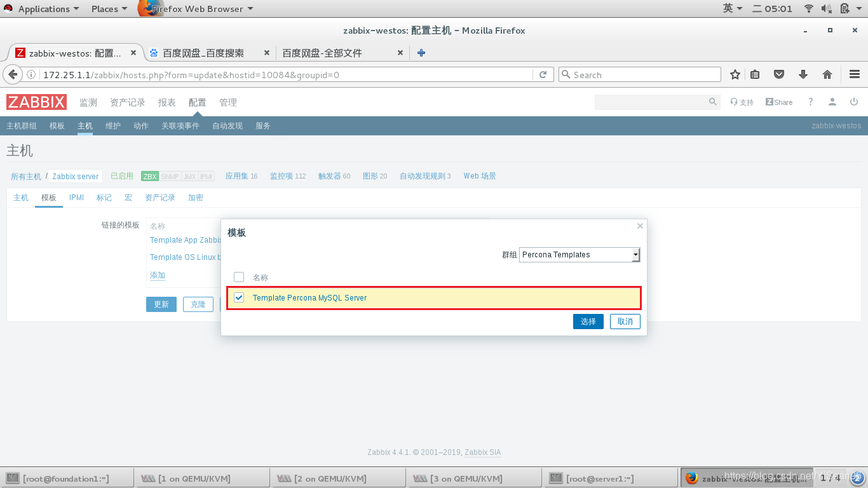868x488 pixels.
Task: Click the 选择 button in dialog
Action: pyautogui.click(x=588, y=322)
